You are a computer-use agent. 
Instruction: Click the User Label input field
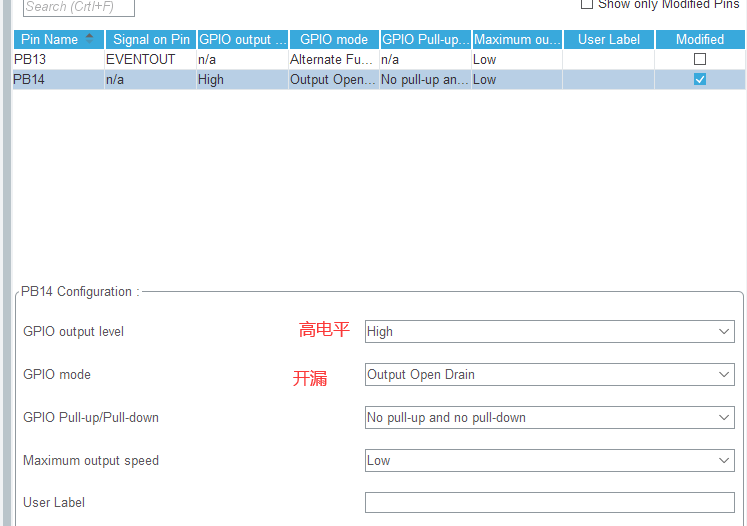coord(550,502)
